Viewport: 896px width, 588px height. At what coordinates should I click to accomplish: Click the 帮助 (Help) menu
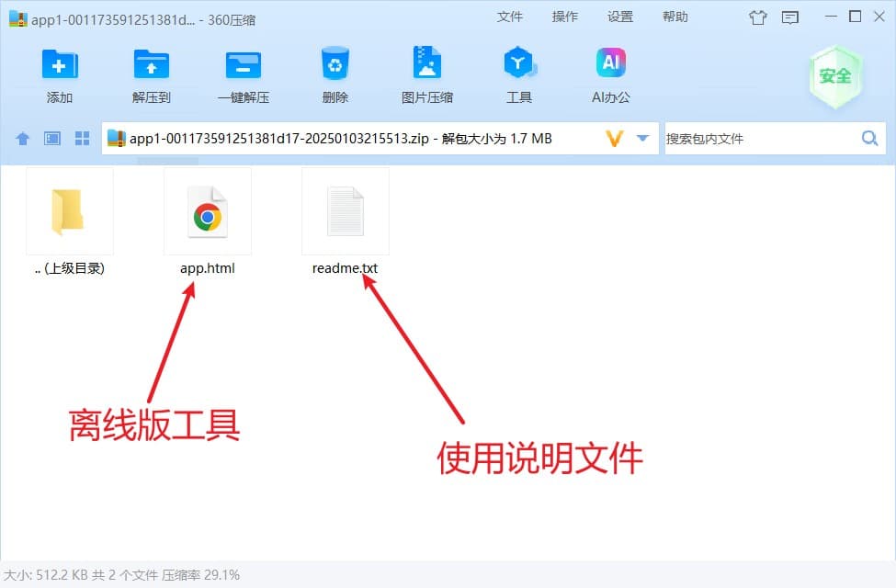coord(675,17)
